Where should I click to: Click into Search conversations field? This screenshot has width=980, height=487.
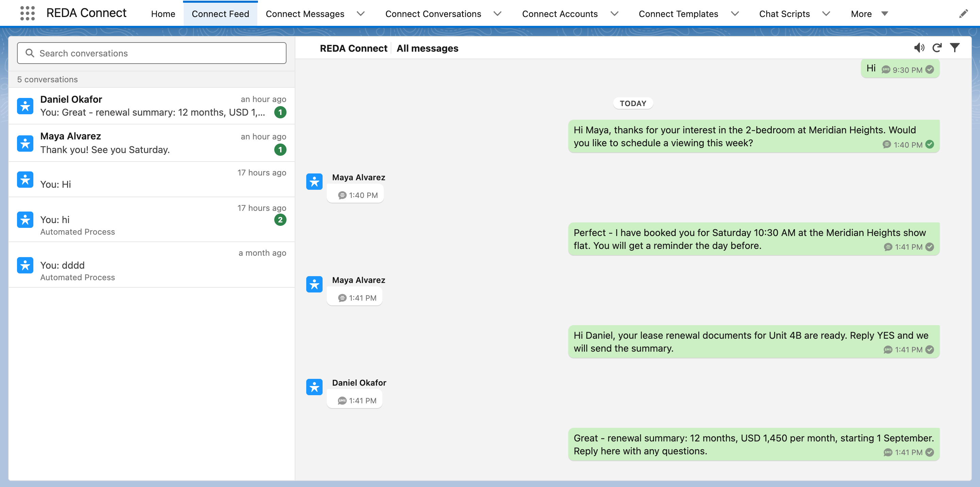(x=152, y=53)
